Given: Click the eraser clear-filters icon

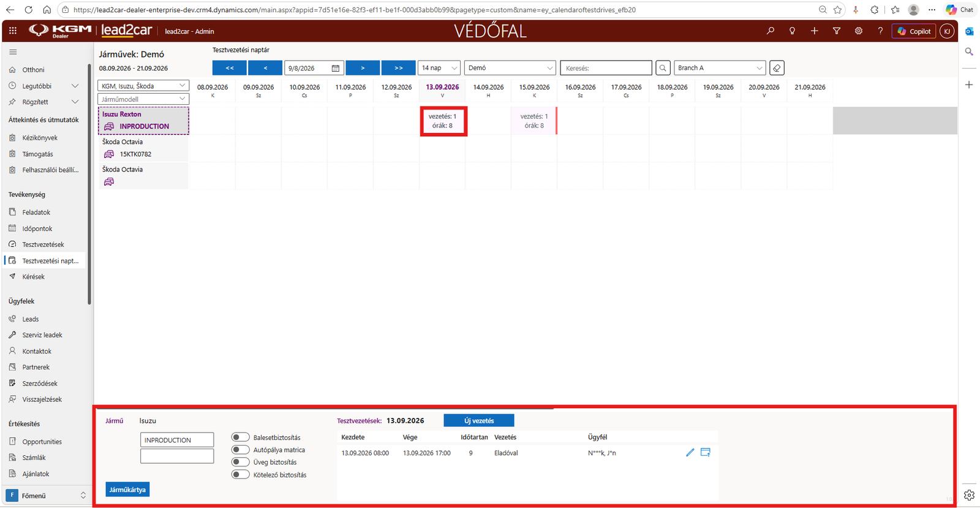Looking at the screenshot, I should [777, 68].
